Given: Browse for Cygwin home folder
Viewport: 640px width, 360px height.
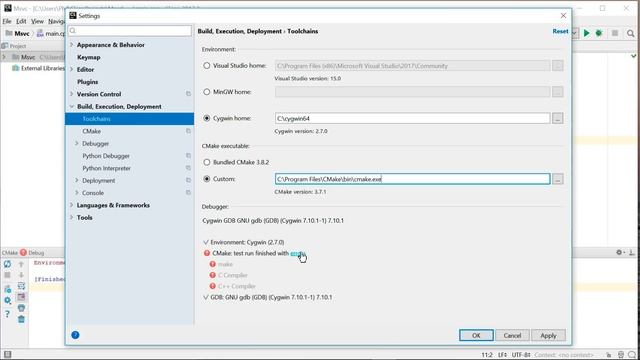Looking at the screenshot, I should [558, 118].
